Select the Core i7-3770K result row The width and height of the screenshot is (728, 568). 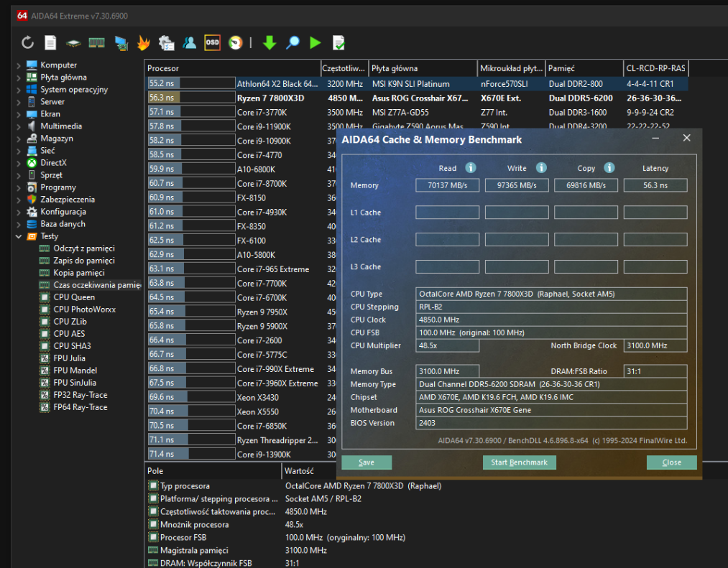(x=417, y=112)
